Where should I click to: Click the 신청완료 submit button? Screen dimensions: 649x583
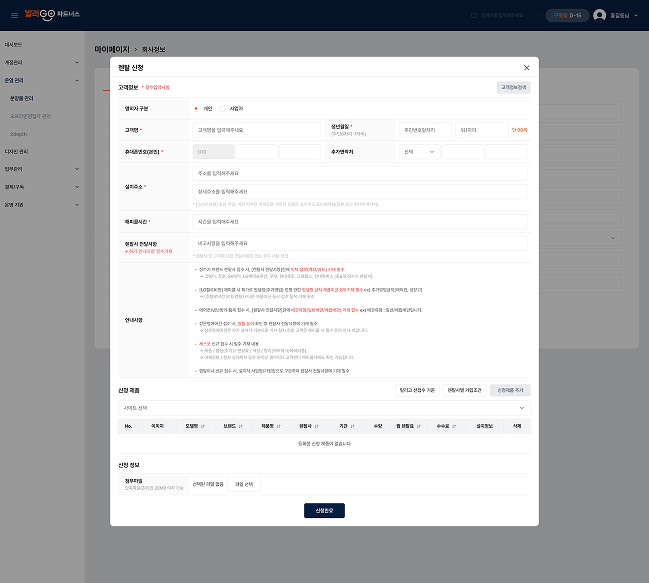click(324, 511)
